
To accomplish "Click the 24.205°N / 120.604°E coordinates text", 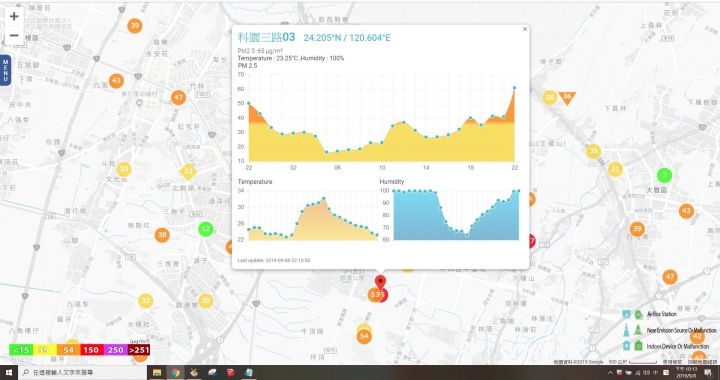I will pos(347,38).
